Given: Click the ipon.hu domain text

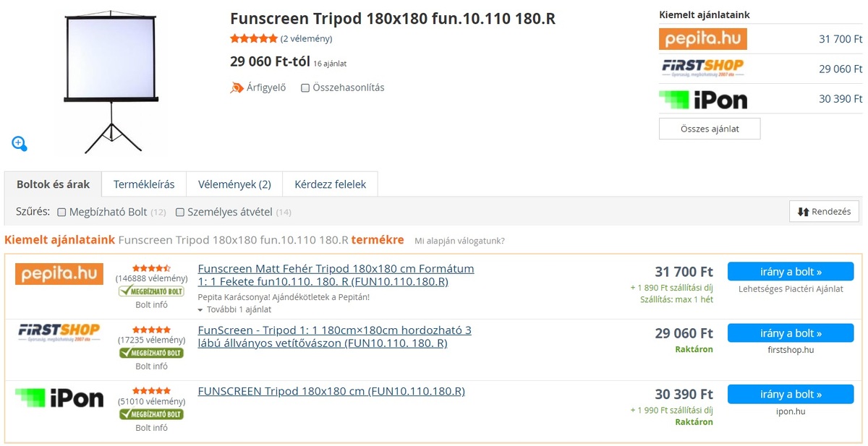Looking at the screenshot, I should (x=791, y=411).
